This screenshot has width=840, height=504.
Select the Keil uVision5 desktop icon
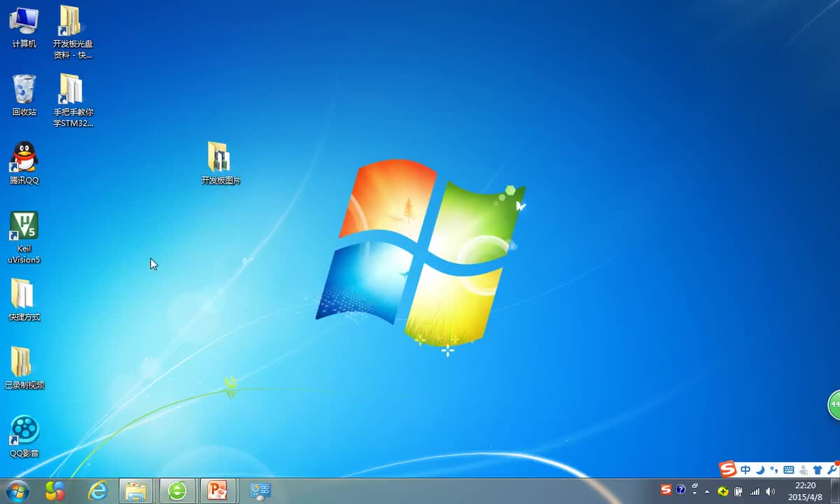24,237
